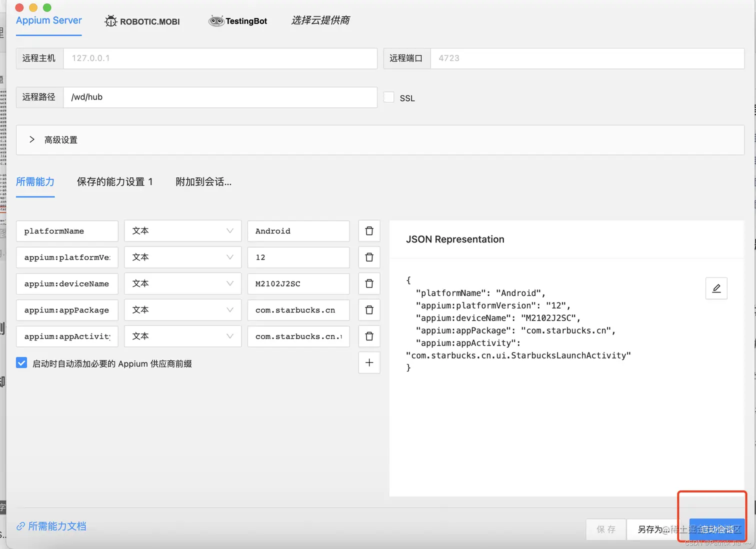756x549 pixels.
Task: Click the green macOS zoom window button
Action: tap(47, 7)
